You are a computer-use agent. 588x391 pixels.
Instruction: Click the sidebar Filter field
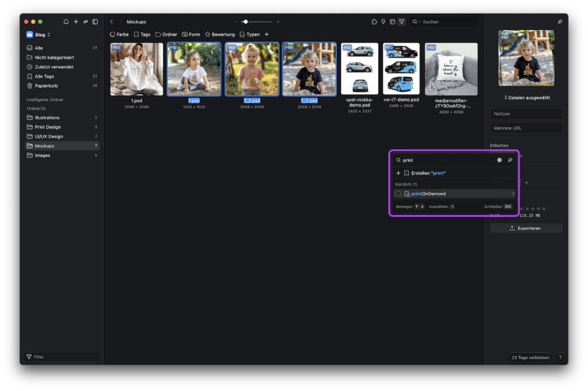pyautogui.click(x=62, y=357)
